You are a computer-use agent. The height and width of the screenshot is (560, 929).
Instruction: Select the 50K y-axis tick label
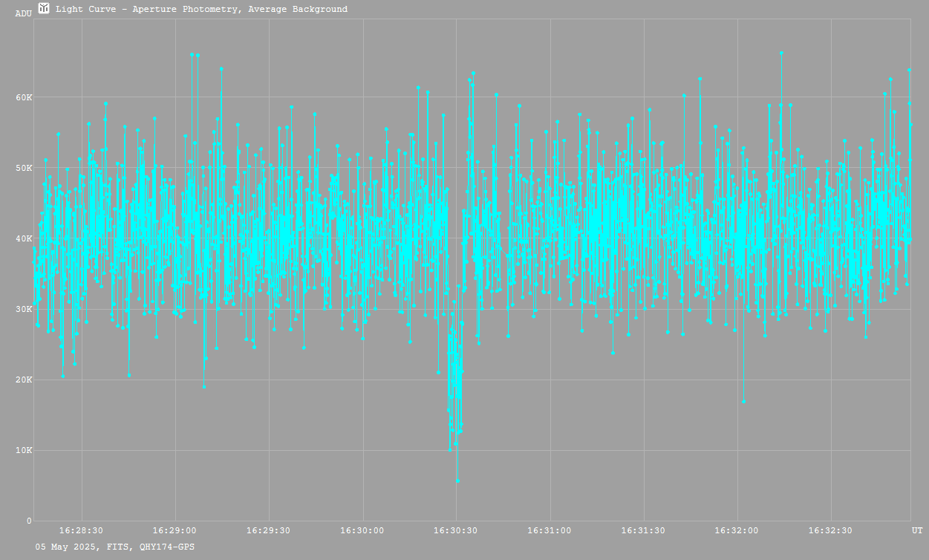pos(24,168)
